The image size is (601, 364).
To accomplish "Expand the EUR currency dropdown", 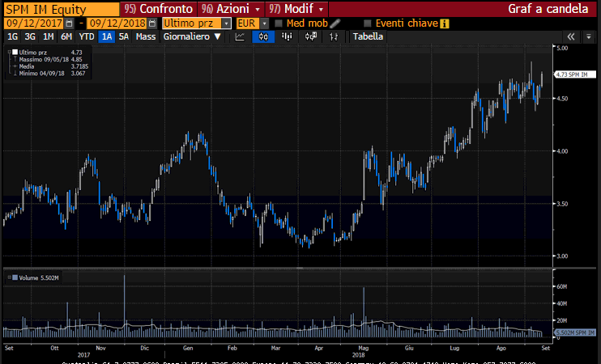I will coord(264,23).
